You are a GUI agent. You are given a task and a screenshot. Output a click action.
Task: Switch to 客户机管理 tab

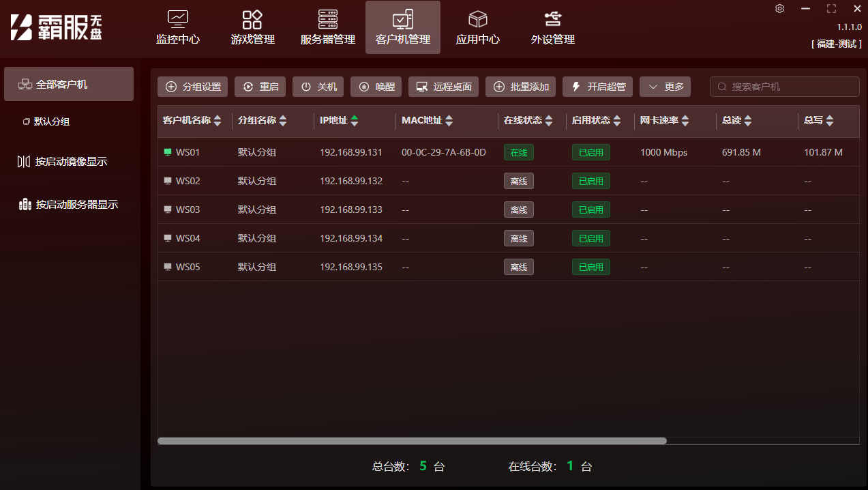click(403, 27)
